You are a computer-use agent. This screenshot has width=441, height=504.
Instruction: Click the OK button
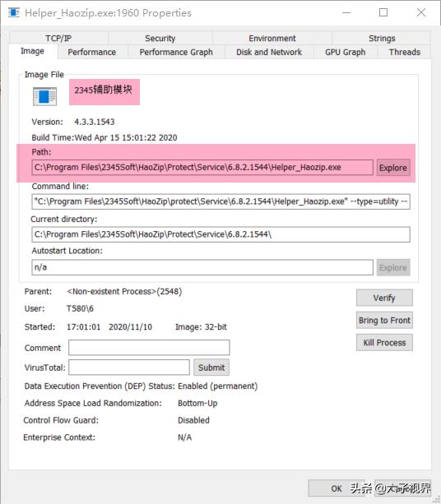pyautogui.click(x=337, y=488)
